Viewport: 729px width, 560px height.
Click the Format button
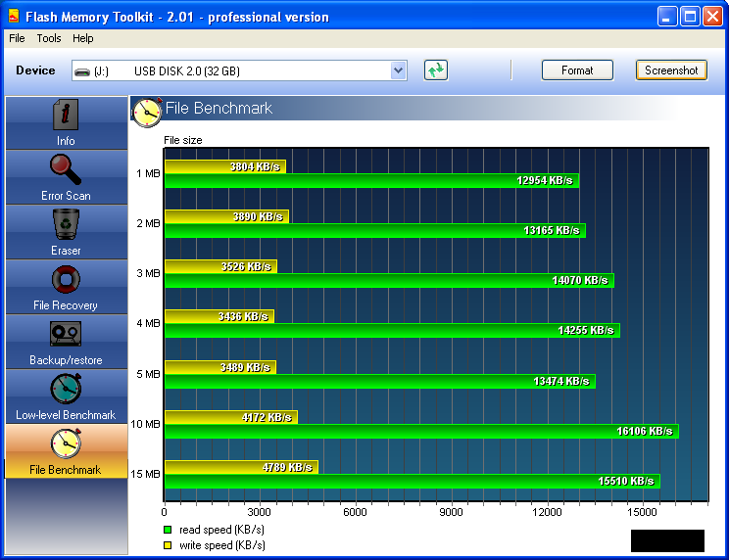(x=577, y=70)
